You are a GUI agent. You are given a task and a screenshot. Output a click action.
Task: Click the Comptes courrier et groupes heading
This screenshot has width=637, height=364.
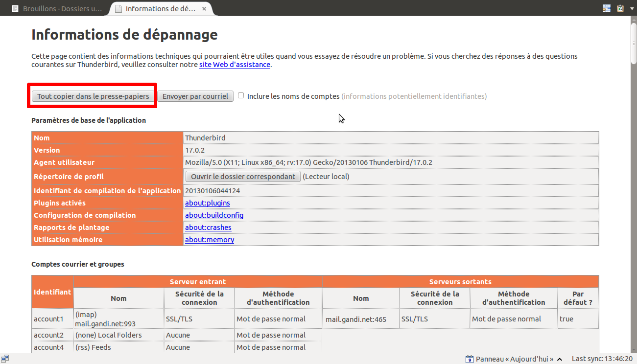point(78,264)
